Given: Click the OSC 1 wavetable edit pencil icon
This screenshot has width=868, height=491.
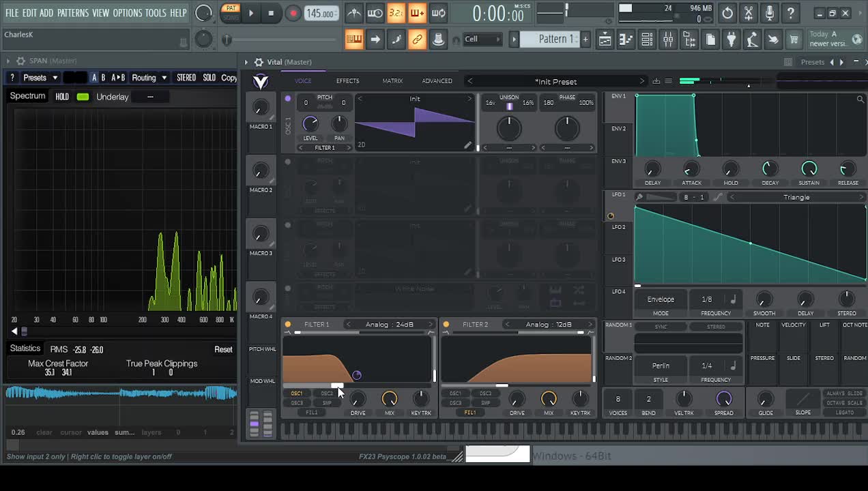Looking at the screenshot, I should (467, 145).
